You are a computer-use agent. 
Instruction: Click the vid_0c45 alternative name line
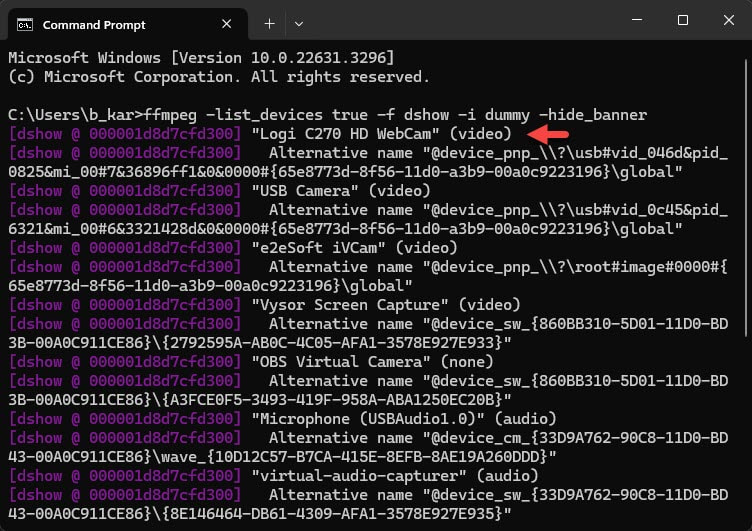[368, 210]
